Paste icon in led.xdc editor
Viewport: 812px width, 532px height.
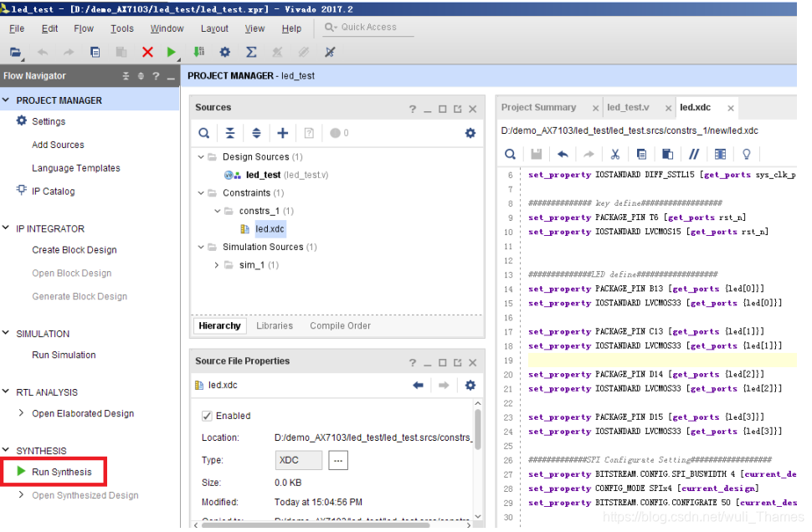[x=667, y=154]
